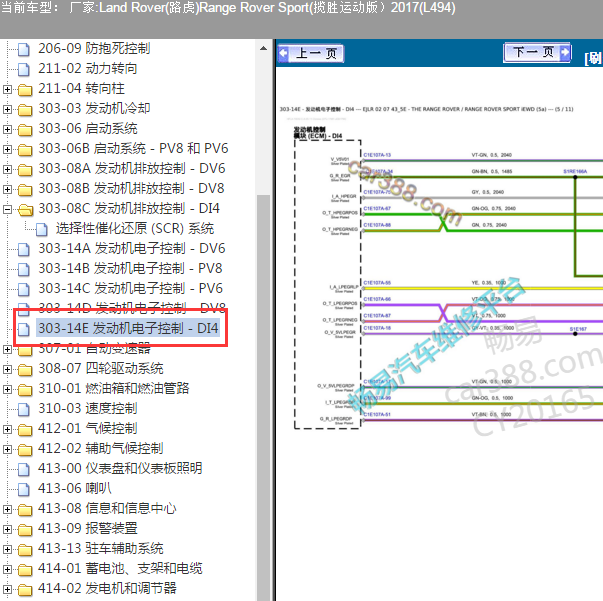Click the 211-04 转向柱 folder icon

(x=25, y=89)
